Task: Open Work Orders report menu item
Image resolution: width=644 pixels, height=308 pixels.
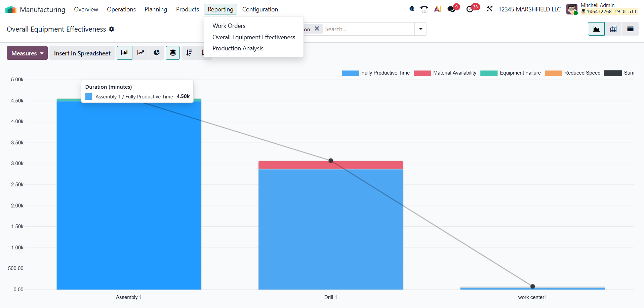Action: pos(229,26)
